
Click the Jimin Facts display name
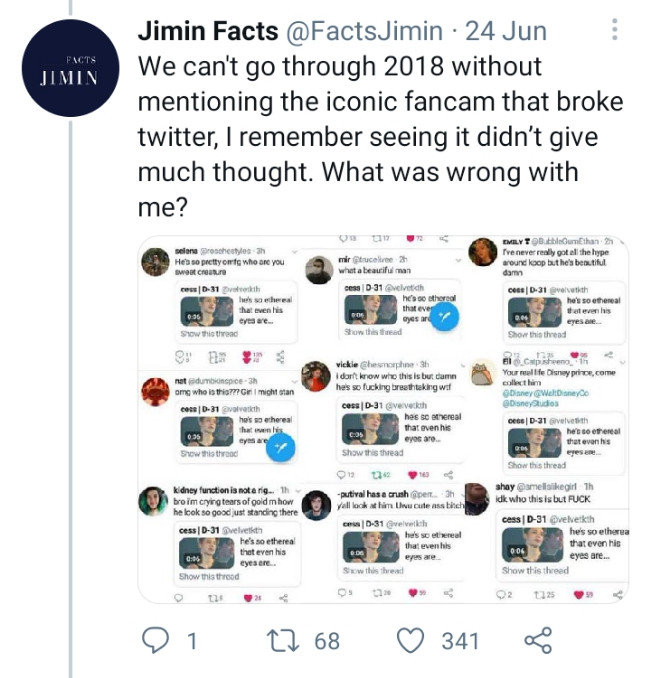(x=208, y=31)
